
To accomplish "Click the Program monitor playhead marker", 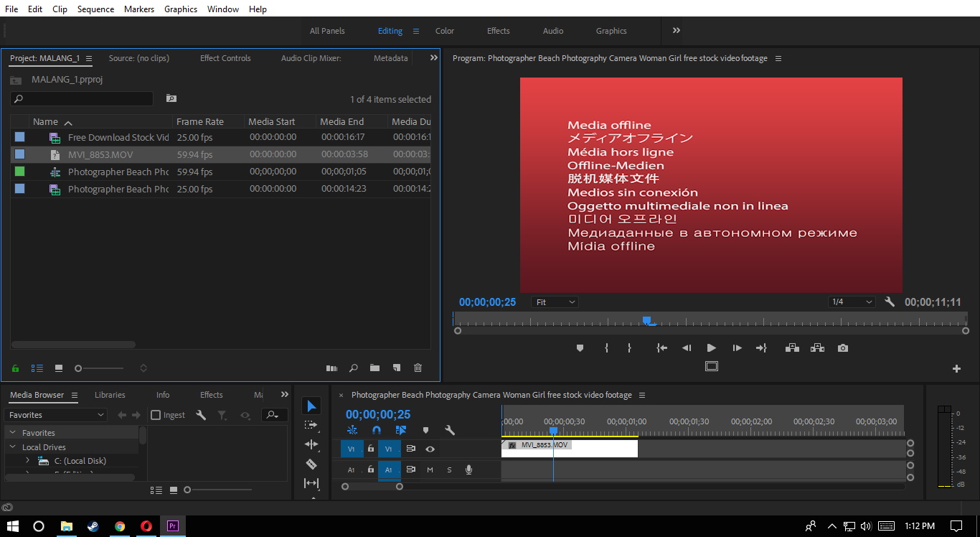I will click(646, 321).
